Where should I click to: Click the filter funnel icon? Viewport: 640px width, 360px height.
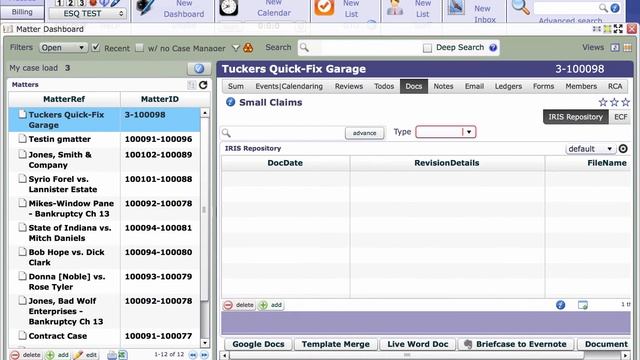(x=236, y=48)
